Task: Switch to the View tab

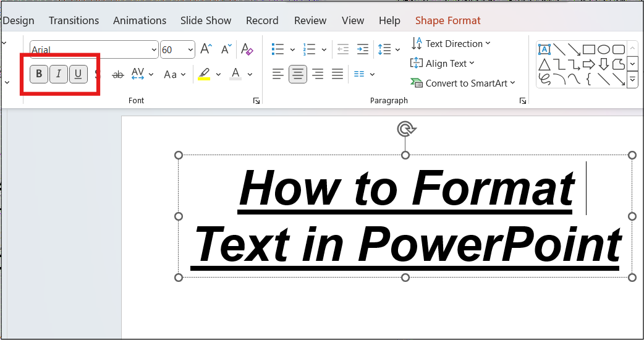Action: (x=353, y=20)
